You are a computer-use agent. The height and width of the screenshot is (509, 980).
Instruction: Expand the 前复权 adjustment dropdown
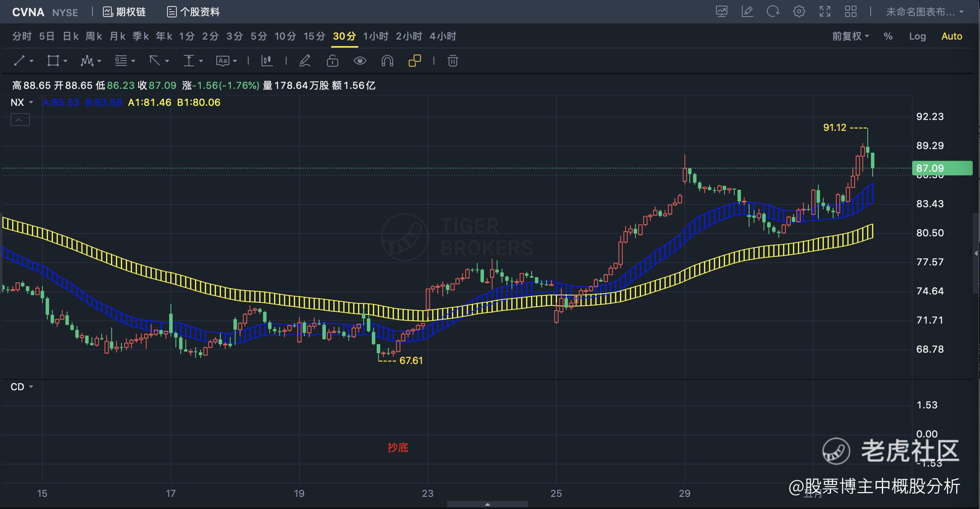click(x=850, y=36)
